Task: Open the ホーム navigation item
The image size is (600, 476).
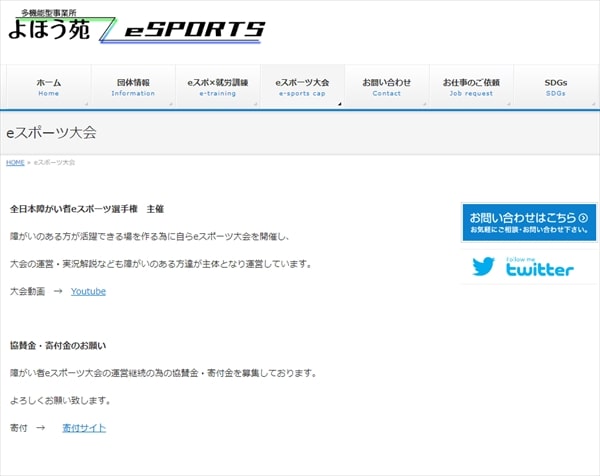Action: coord(48,86)
